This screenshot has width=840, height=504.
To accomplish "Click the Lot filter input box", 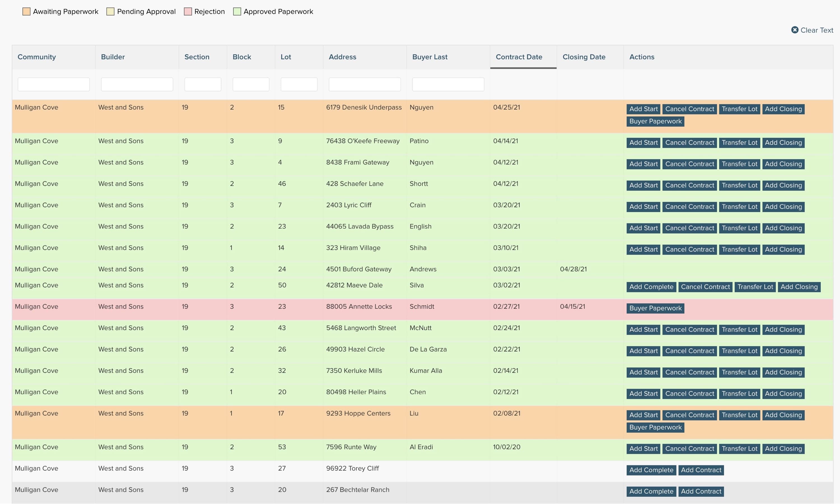I will point(299,84).
